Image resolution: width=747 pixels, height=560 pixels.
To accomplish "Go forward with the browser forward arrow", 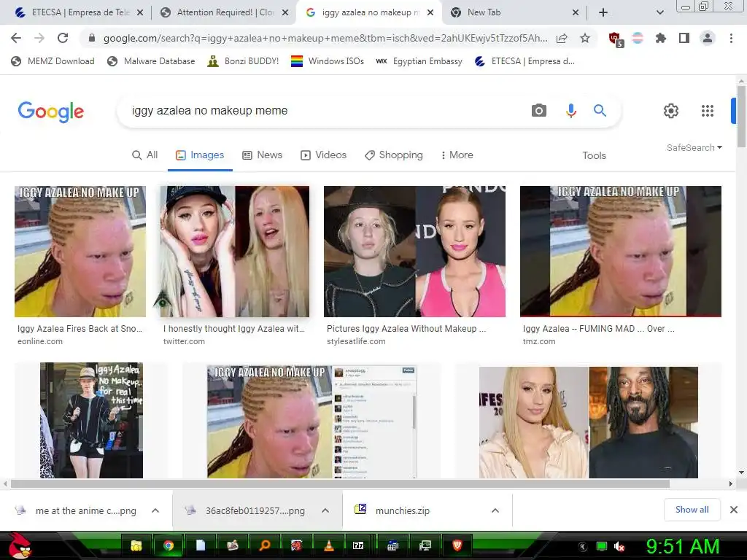I will tap(39, 38).
